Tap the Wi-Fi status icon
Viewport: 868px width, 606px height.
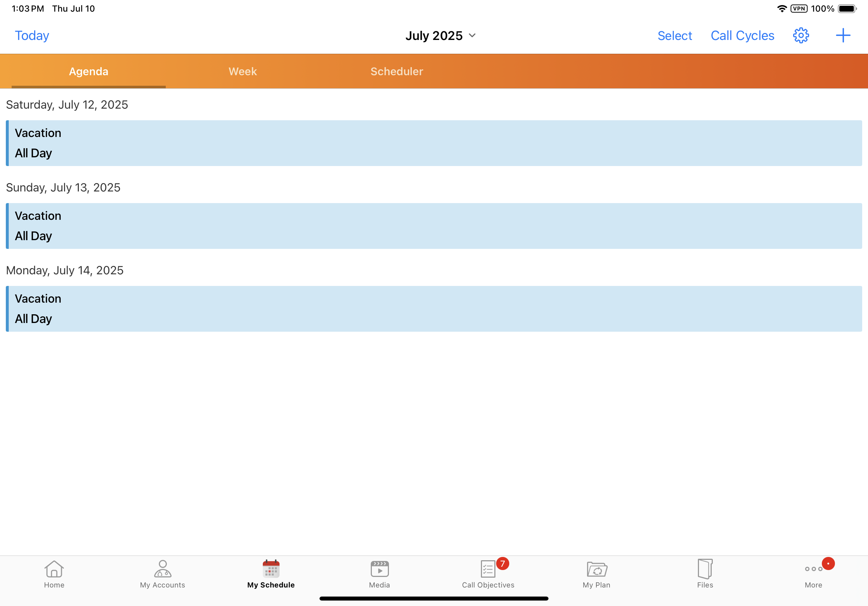(x=782, y=9)
